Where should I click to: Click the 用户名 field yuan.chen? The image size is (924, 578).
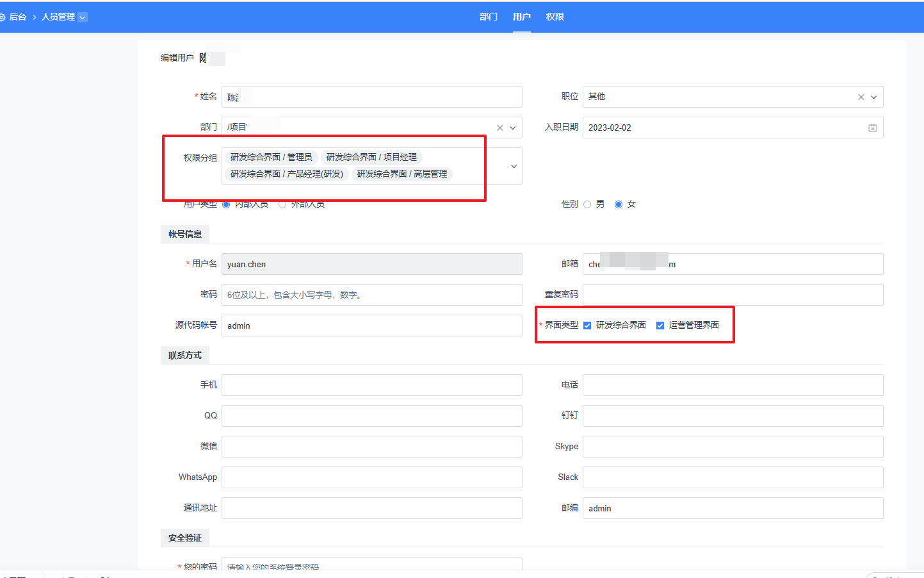coord(372,264)
